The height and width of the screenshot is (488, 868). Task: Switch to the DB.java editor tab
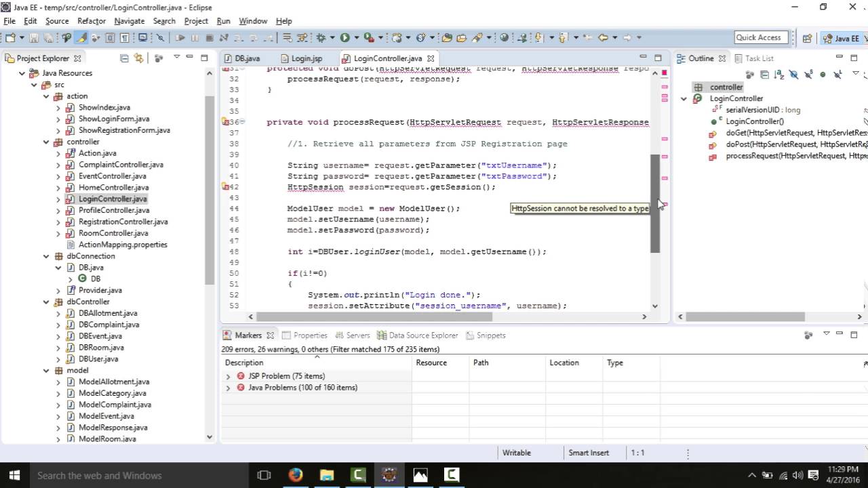click(x=242, y=58)
